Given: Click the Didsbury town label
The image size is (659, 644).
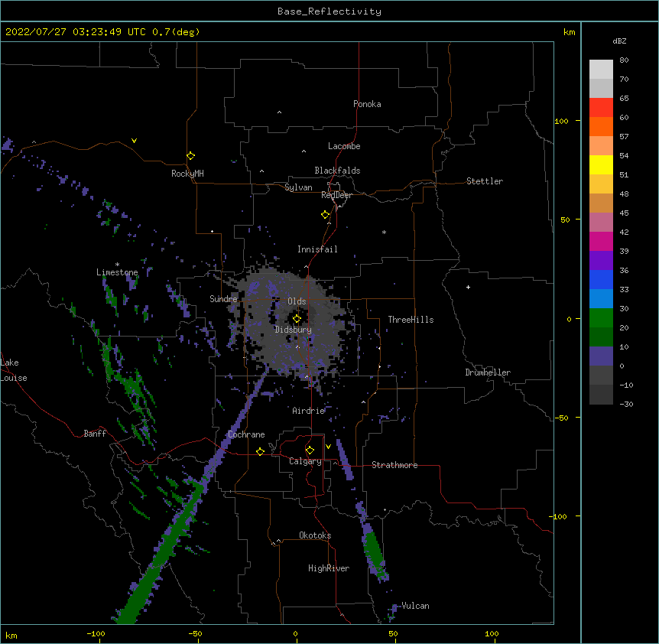Looking at the screenshot, I should click(294, 330).
